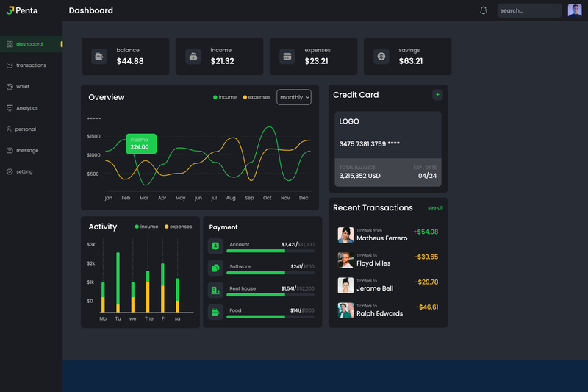The width and height of the screenshot is (588, 392).
Task: Open the monthly period dropdown
Action: (294, 97)
